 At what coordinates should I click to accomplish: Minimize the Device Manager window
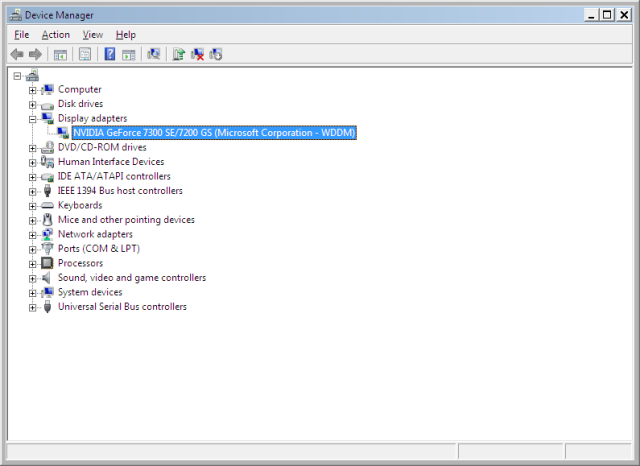point(591,15)
